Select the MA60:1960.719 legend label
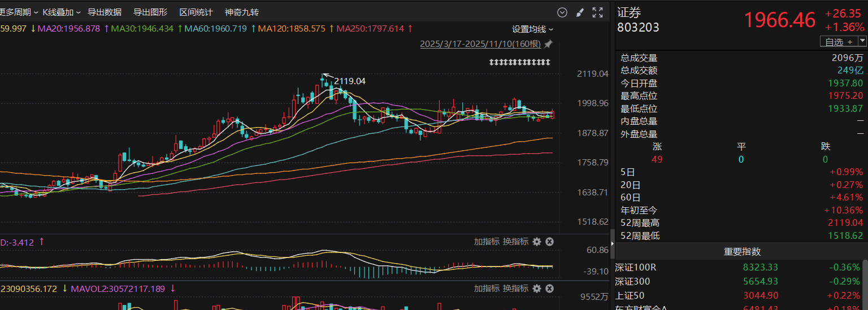This screenshot has height=310, width=868. click(x=216, y=28)
